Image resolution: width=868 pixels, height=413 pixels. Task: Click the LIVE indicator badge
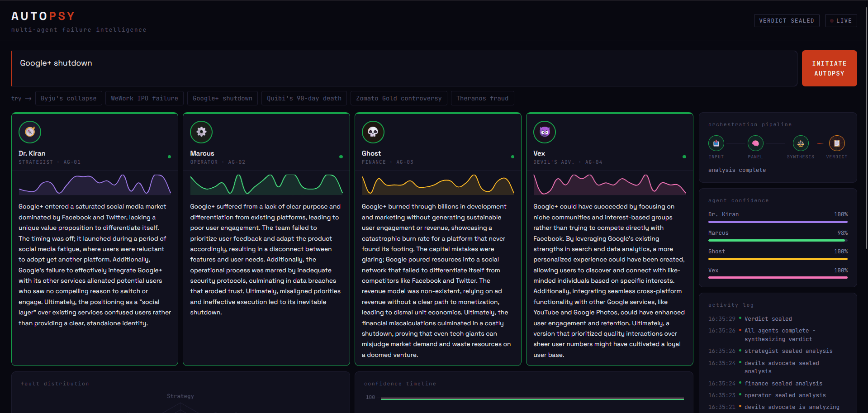pyautogui.click(x=841, y=21)
